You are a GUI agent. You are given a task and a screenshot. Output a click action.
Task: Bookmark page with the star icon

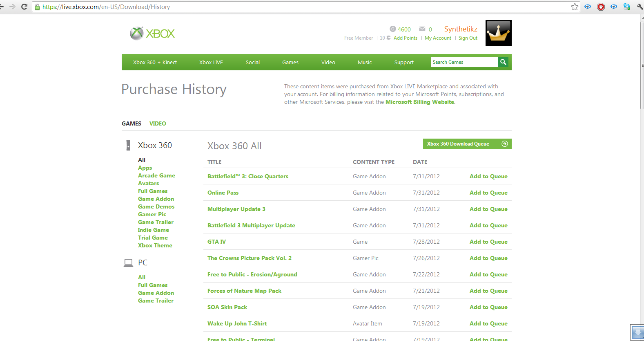click(575, 7)
